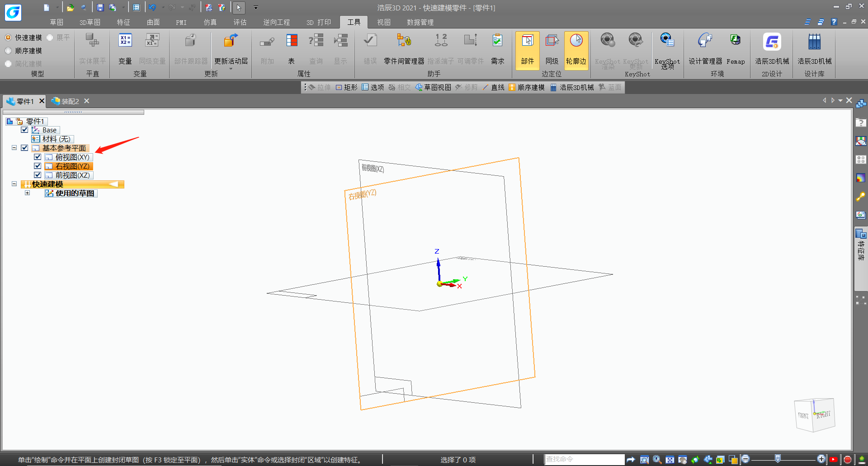Uncheck the 俯视图(XY) plane checkbox
The image size is (868, 466).
[x=38, y=157]
